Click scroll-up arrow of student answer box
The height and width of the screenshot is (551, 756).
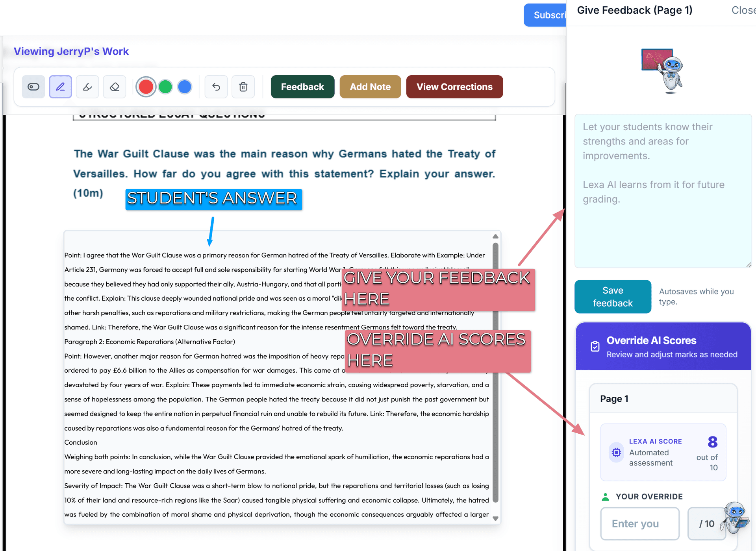coord(495,236)
